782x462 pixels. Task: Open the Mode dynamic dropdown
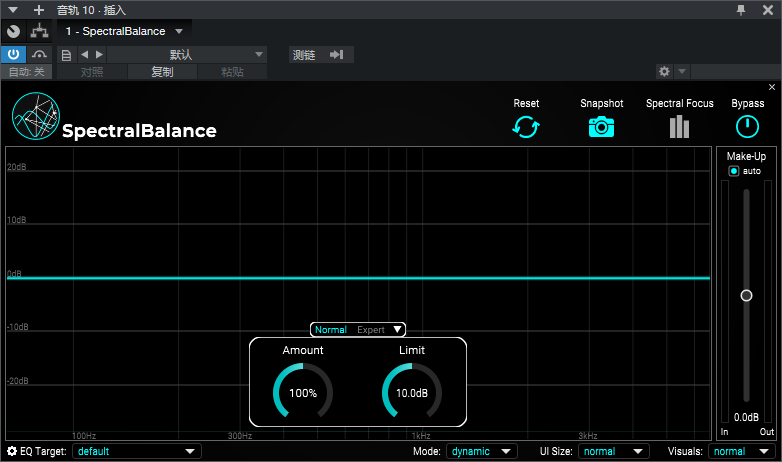tap(481, 451)
